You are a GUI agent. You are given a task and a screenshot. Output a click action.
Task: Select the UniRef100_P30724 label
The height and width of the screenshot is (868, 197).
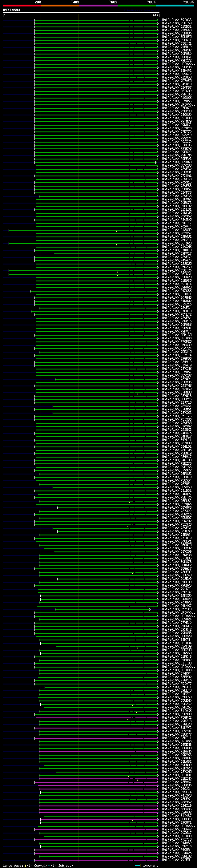tap(176, 349)
